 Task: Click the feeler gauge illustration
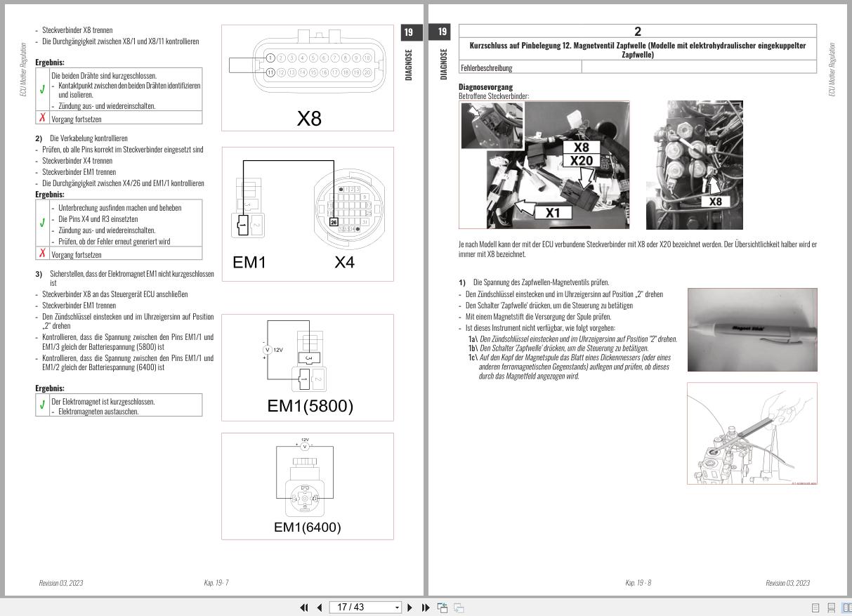pyautogui.click(x=752, y=433)
